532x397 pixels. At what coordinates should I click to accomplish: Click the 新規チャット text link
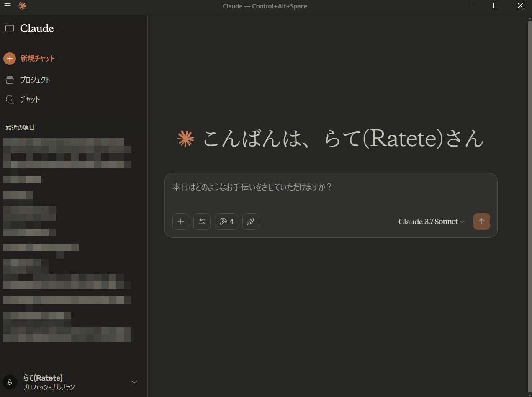pyautogui.click(x=38, y=59)
